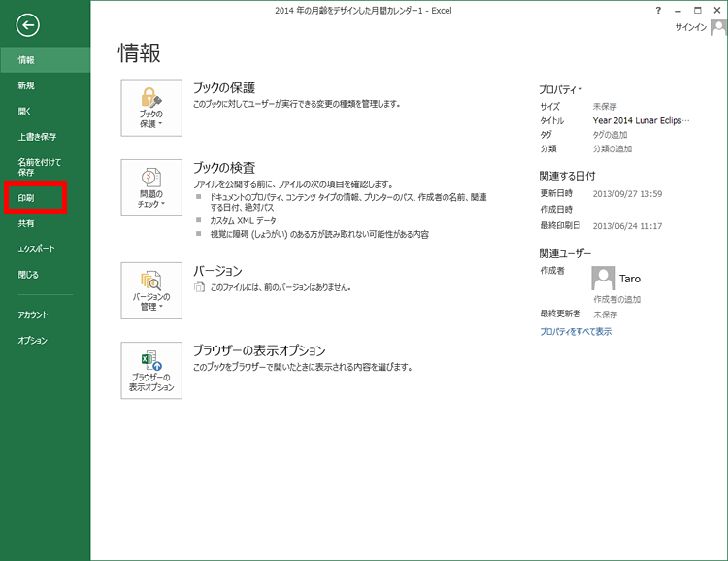Select 上書き保存 in the sidebar

45,137
